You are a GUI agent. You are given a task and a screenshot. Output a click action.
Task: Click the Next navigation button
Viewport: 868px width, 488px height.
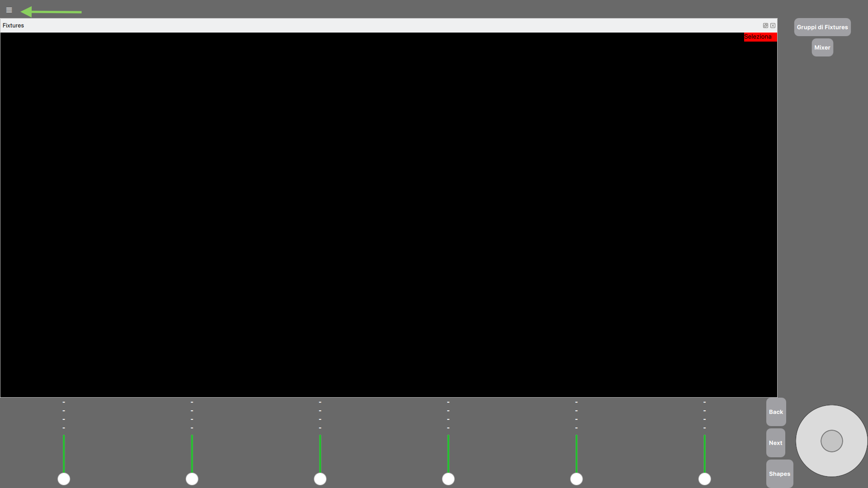(776, 443)
